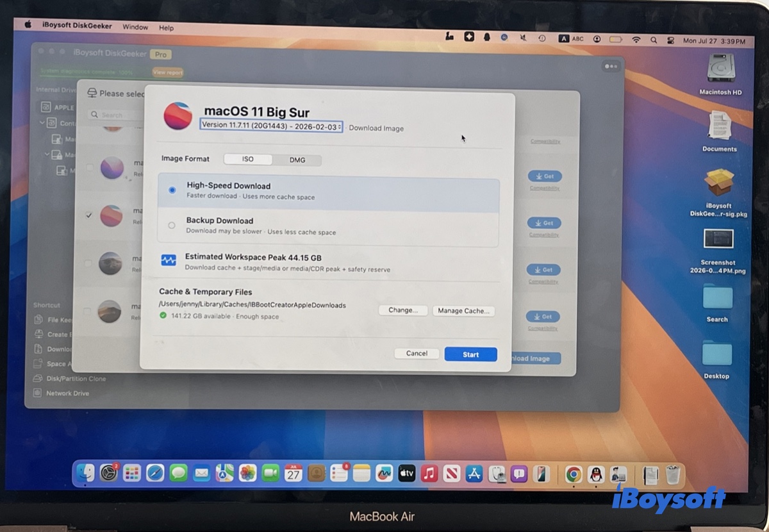The height and width of the screenshot is (532, 769).
Task: Open Maps from the Dock
Action: (224, 474)
